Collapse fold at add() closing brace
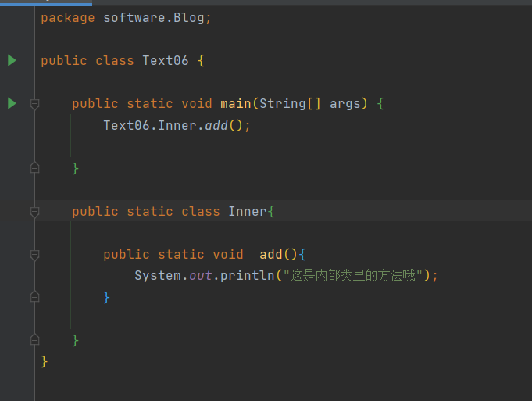The height and width of the screenshot is (401, 532). [x=34, y=297]
